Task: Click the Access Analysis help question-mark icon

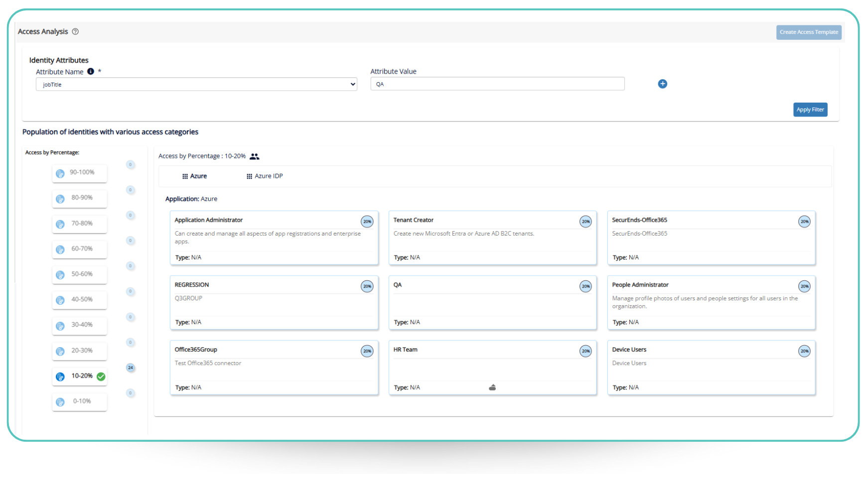Action: click(x=75, y=31)
